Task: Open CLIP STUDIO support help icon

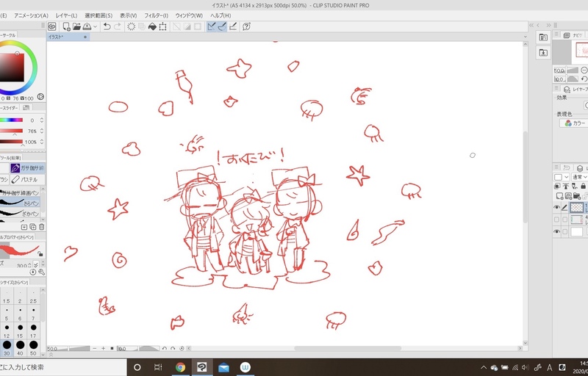Action: click(246, 26)
